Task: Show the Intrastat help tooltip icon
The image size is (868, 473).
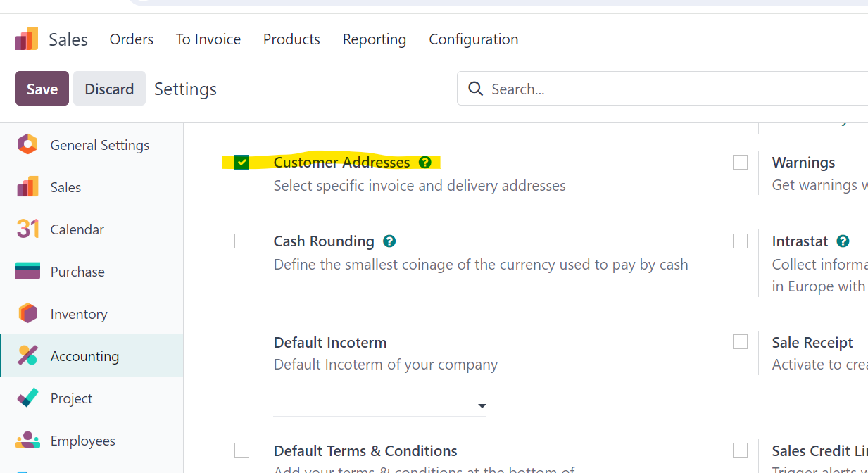Action: tap(843, 241)
